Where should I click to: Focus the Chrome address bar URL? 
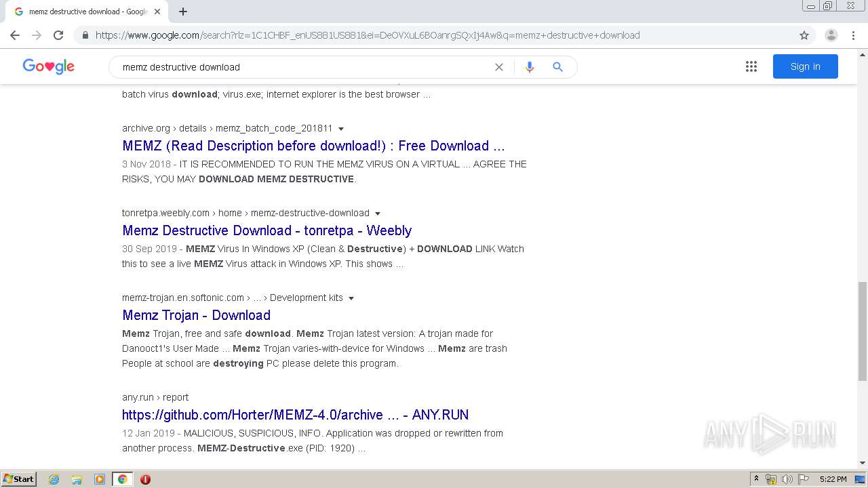pos(367,35)
